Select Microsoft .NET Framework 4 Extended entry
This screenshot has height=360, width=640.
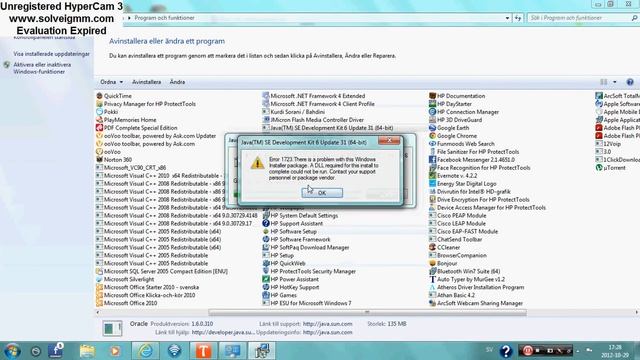tap(313, 96)
